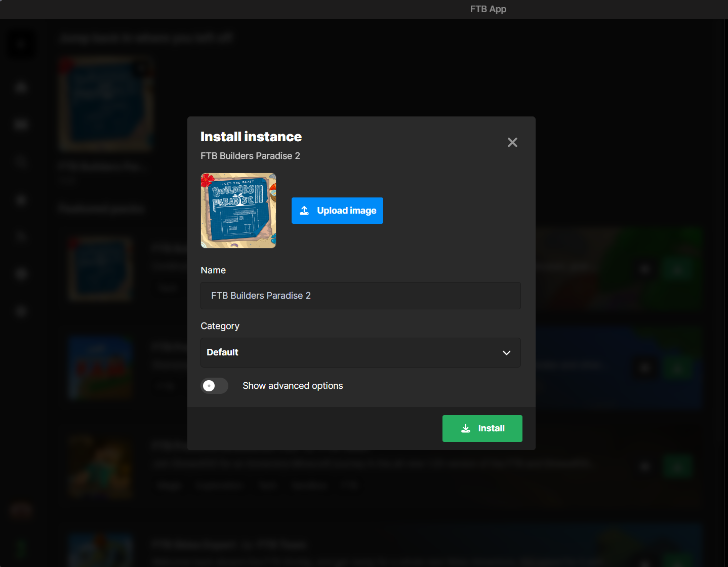Select the first featured pack thumbnail in background
The image size is (728, 567).
pos(101,269)
